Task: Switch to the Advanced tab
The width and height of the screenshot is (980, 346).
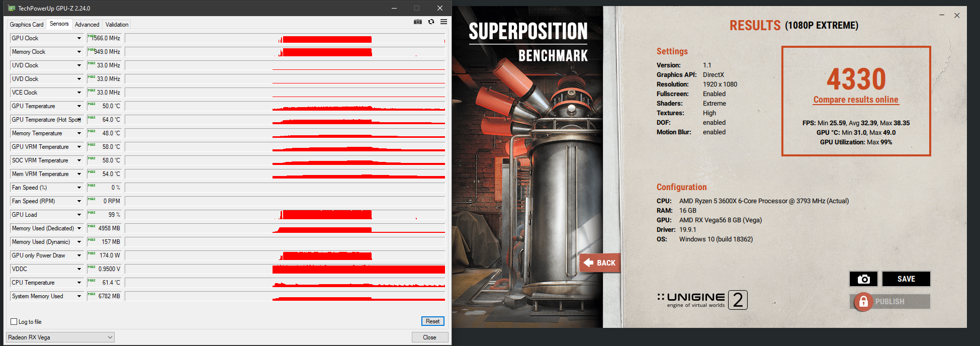Action: click(x=87, y=25)
